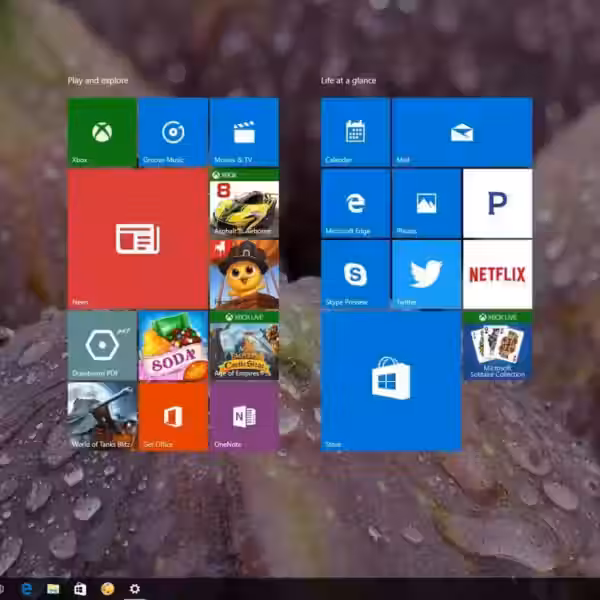Open the Get Office tile

coord(172,416)
